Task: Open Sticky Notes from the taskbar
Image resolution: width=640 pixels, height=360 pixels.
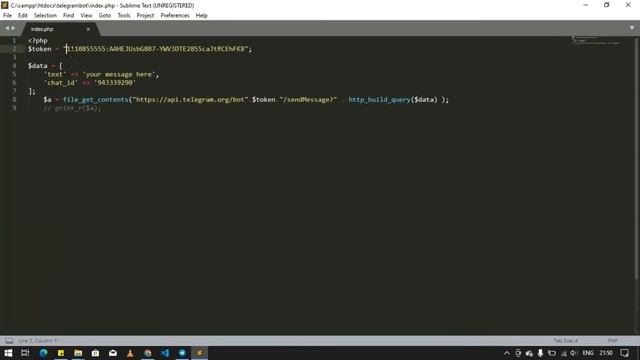Action: [61, 353]
